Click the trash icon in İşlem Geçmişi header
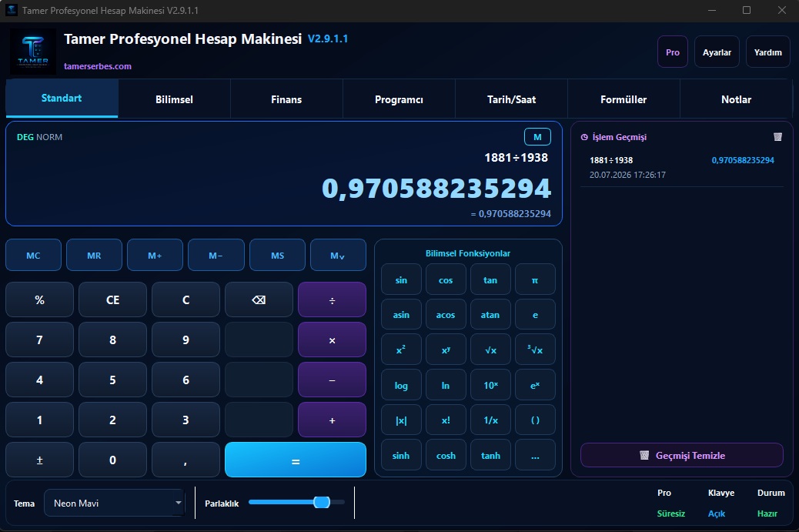This screenshot has height=532, width=799. 777,136
